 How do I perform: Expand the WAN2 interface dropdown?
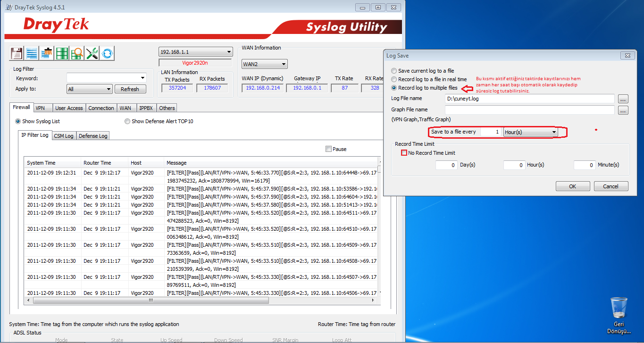point(265,64)
